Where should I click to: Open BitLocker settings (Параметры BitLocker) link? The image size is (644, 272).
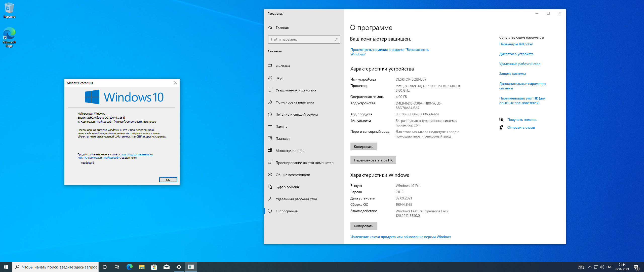point(516,44)
